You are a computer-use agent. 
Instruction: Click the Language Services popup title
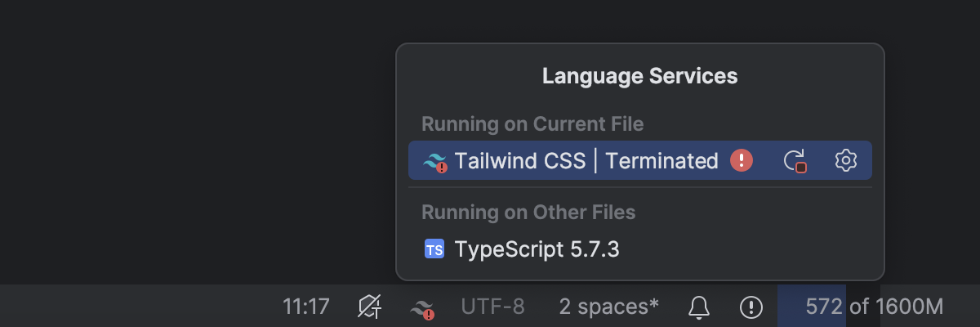click(639, 76)
